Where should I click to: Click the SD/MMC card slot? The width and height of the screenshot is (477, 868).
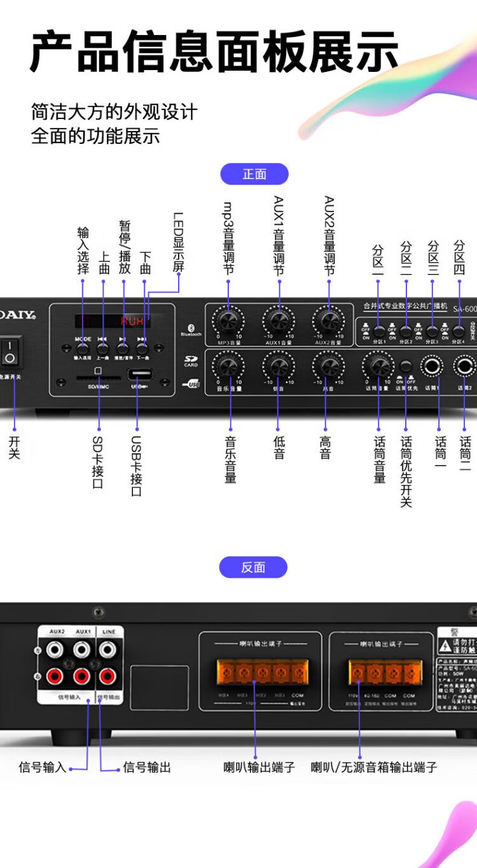tap(99, 377)
